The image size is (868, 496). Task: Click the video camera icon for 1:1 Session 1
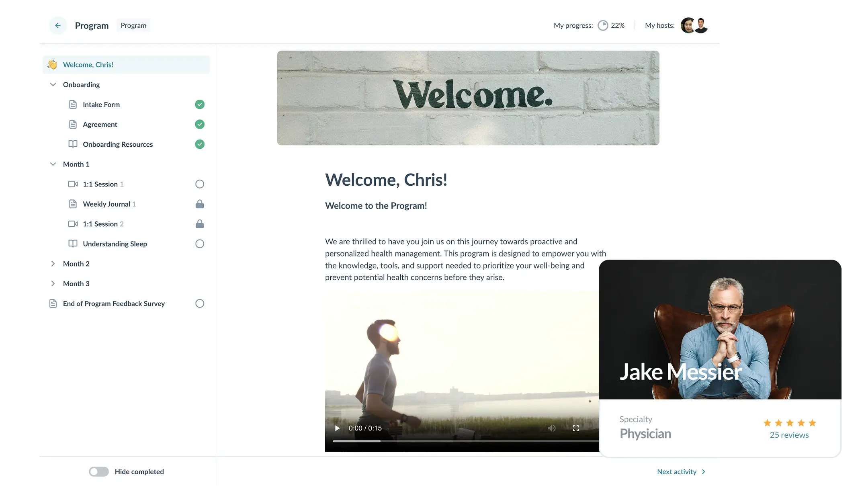click(x=73, y=184)
